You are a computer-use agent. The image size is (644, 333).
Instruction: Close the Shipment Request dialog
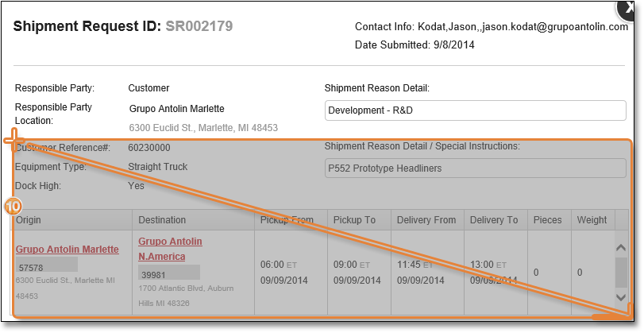631,6
